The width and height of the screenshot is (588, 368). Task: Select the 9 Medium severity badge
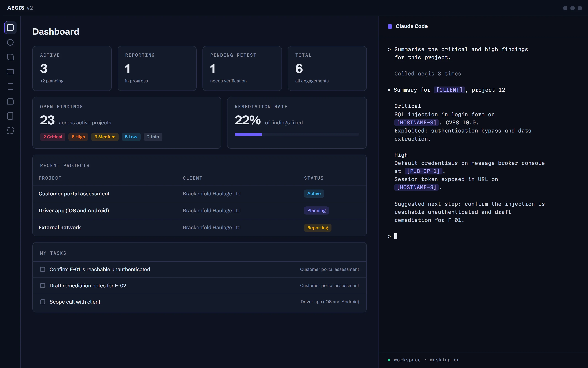coord(105,137)
